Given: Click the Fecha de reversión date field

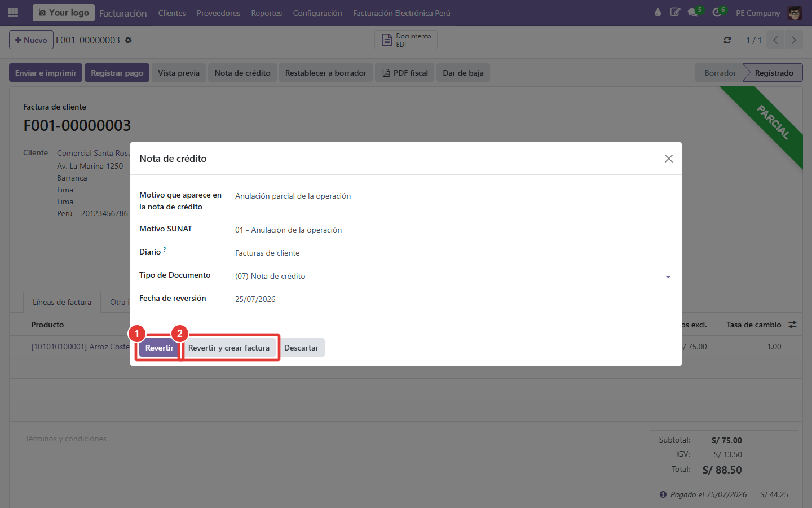Looking at the screenshot, I should pos(453,299).
